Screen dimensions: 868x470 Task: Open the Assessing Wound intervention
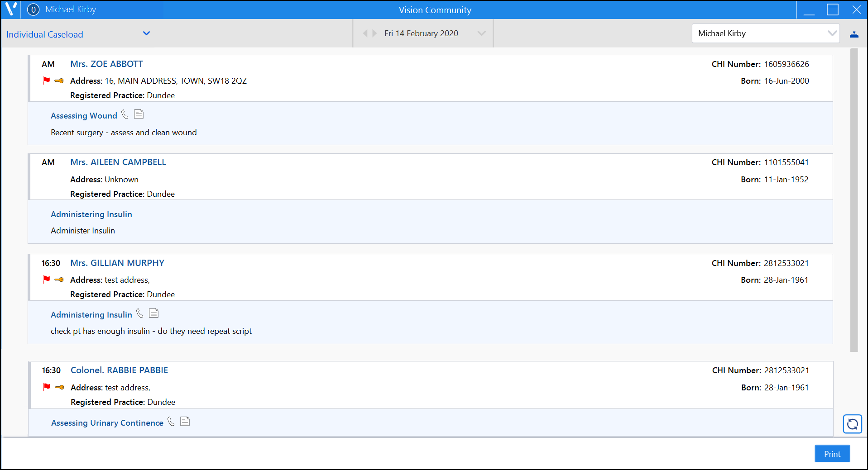(x=84, y=116)
